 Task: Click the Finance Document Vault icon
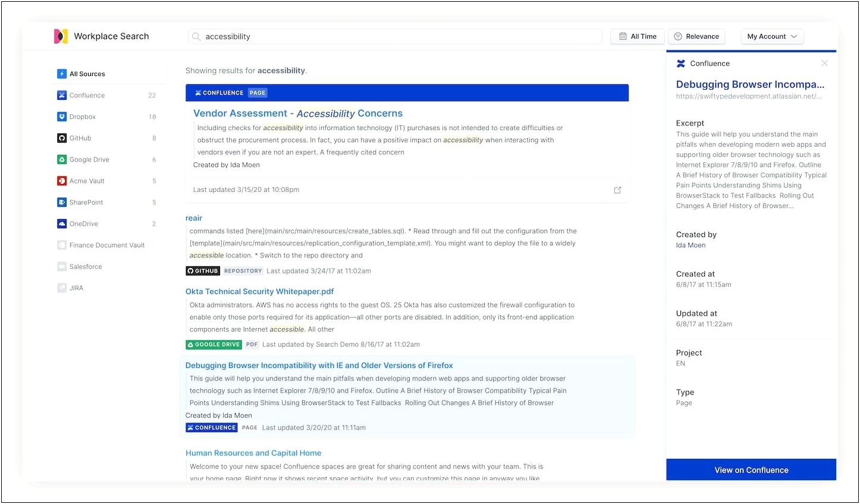[x=62, y=245]
